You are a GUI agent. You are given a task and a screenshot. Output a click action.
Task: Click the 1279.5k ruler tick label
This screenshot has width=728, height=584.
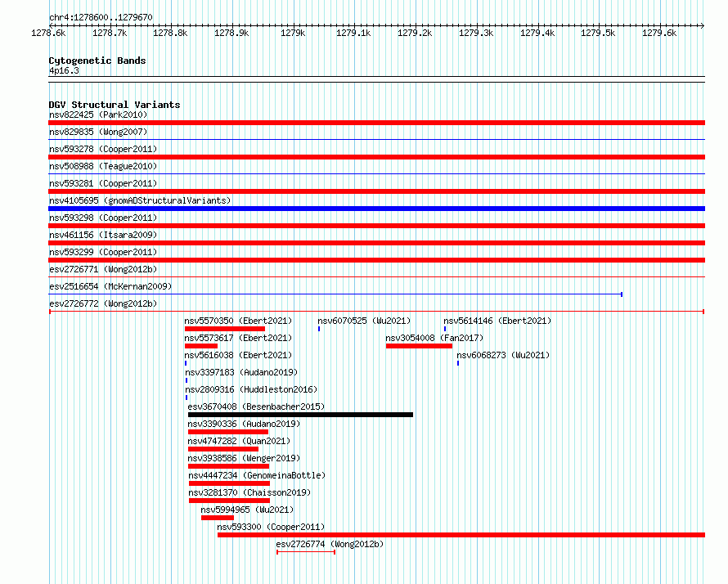point(598,33)
